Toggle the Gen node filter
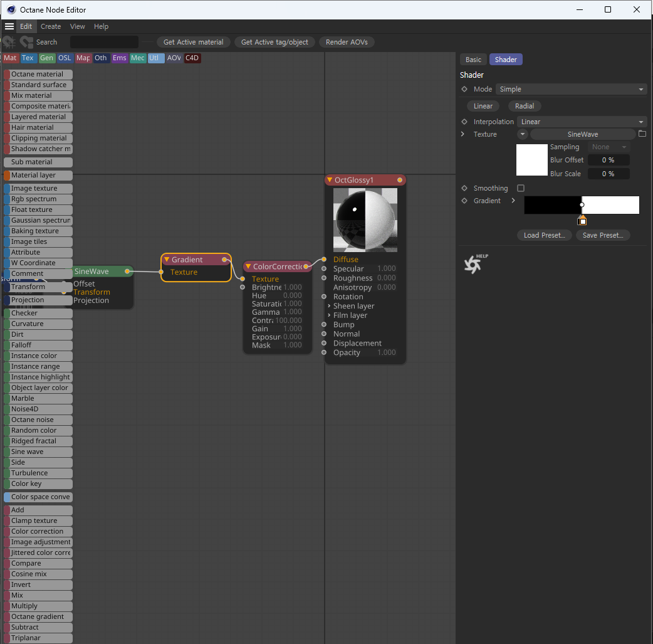Viewport: 653px width, 644px height. 46,58
